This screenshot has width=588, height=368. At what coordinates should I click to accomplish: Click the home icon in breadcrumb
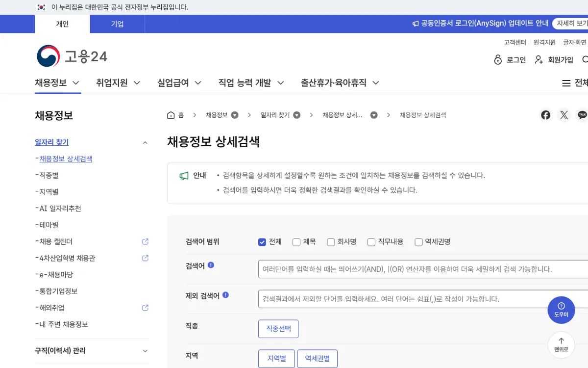(x=171, y=115)
